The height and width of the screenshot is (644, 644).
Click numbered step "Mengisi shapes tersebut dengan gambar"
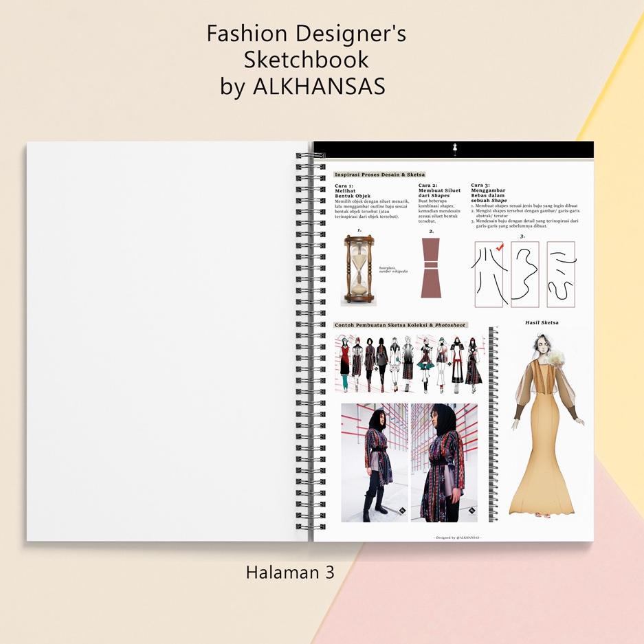[525, 213]
